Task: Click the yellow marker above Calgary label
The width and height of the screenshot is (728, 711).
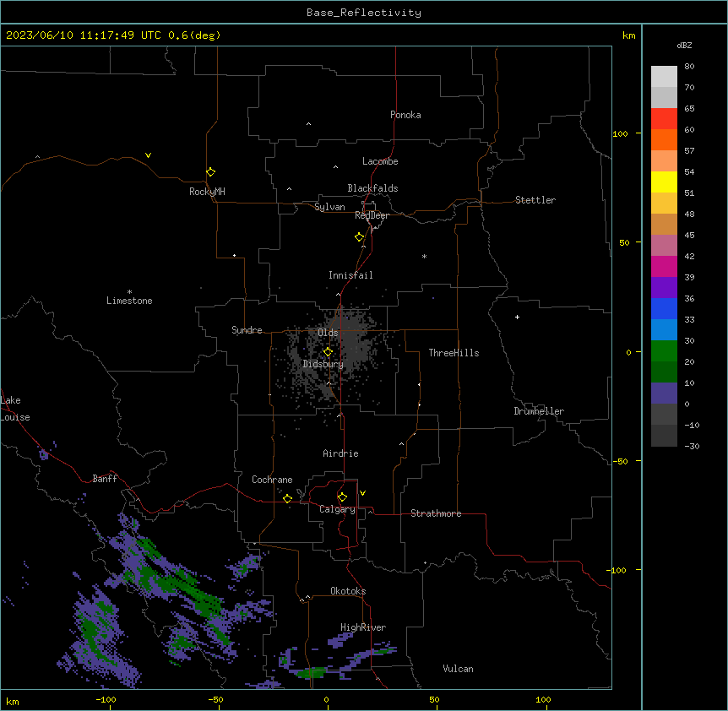Action: pos(342,497)
